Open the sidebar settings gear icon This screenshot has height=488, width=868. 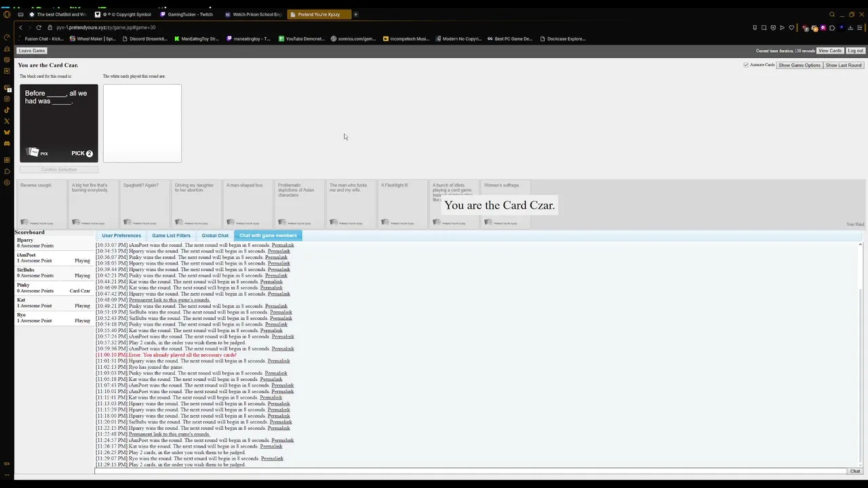coord(7,182)
